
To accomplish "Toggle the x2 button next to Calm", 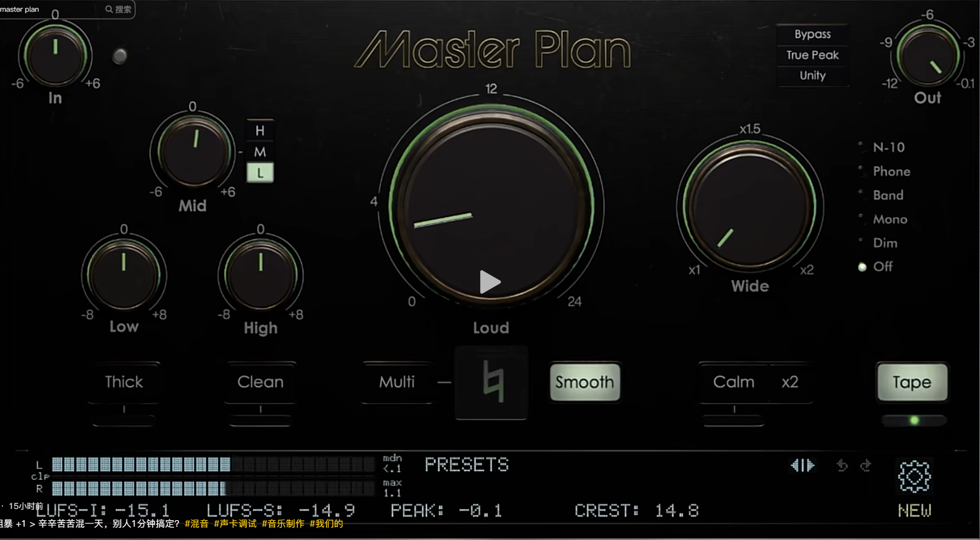I will pyautogui.click(x=790, y=382).
